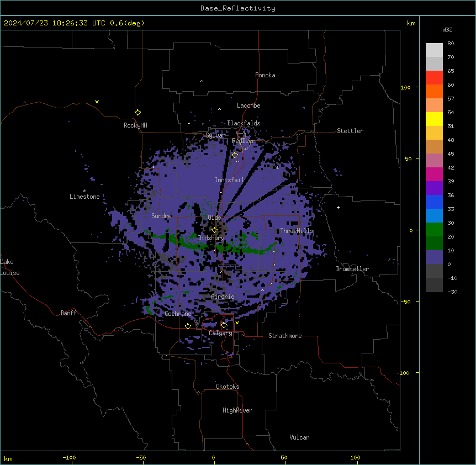The image size is (476, 465).
Task: Click the Okotoks town label
Action: (228, 387)
